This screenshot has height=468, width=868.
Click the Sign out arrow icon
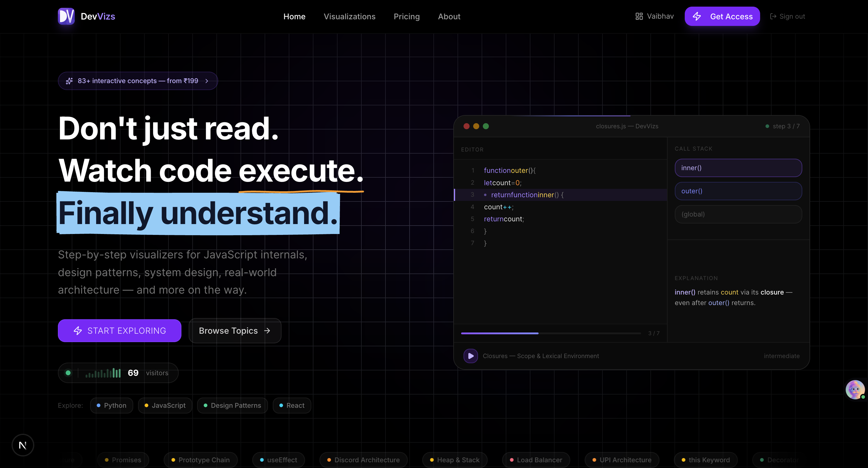click(773, 16)
